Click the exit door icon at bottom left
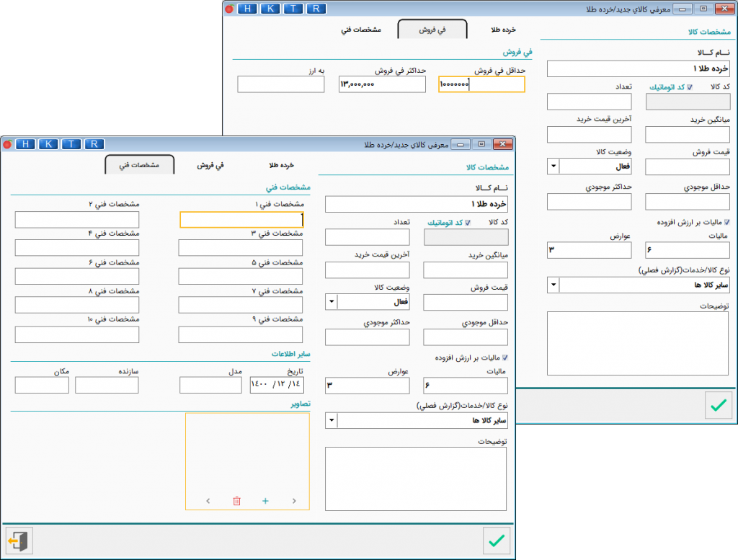This screenshot has height=560, width=738. click(x=19, y=541)
